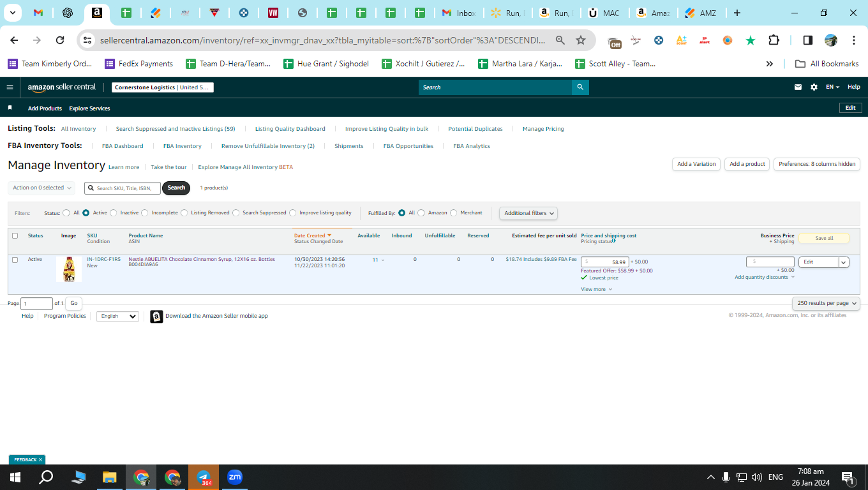The height and width of the screenshot is (490, 868).
Task: Click the price field showing 58.99
Action: (605, 262)
